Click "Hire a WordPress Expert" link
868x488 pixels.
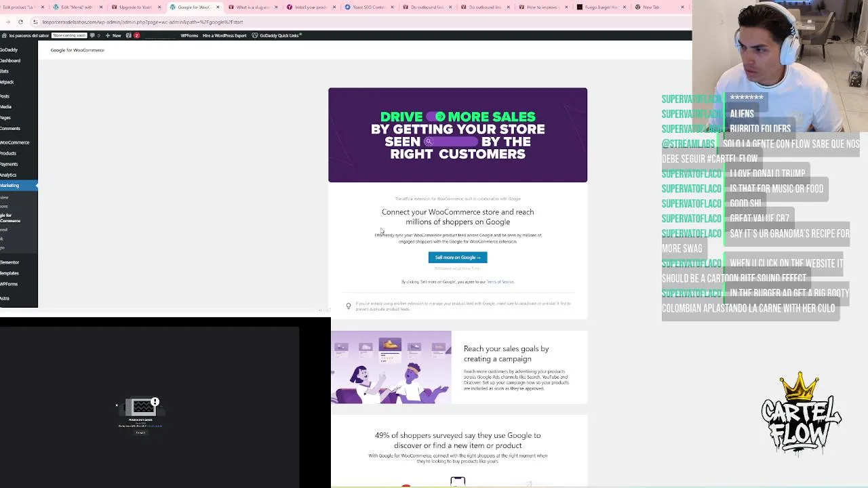224,35
